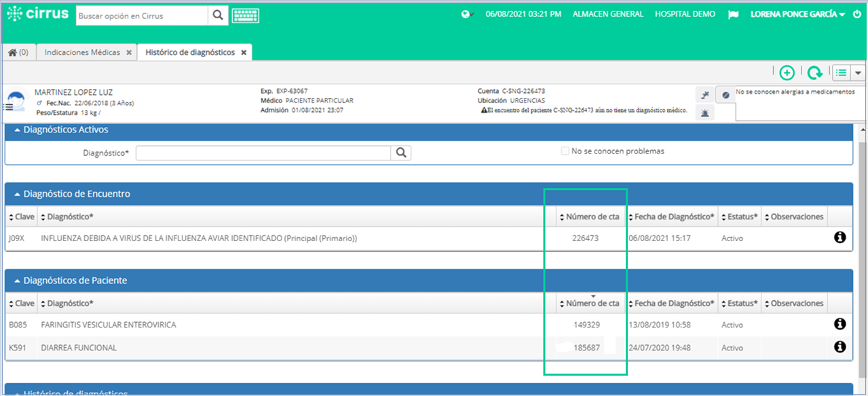Click the green refresh icon in the toolbar
The width and height of the screenshot is (868, 396).
click(814, 72)
